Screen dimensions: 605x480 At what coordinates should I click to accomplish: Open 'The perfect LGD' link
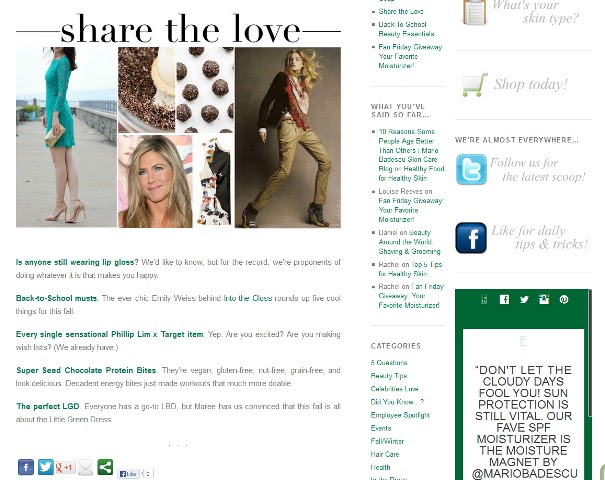click(48, 406)
